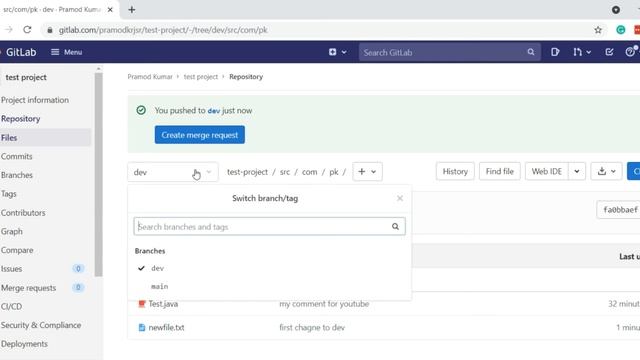Expand the create new dropdown arrow in navbar
Screen dimensions: 640x360
coord(344,52)
